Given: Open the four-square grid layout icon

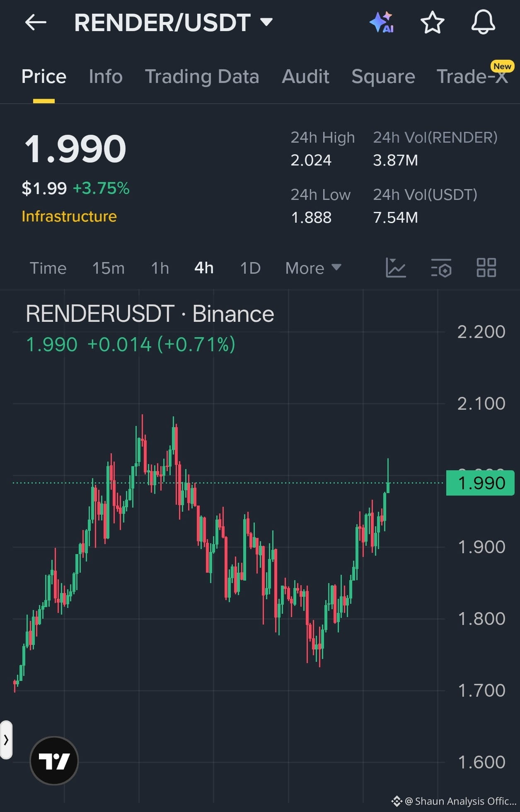Looking at the screenshot, I should 486,267.
